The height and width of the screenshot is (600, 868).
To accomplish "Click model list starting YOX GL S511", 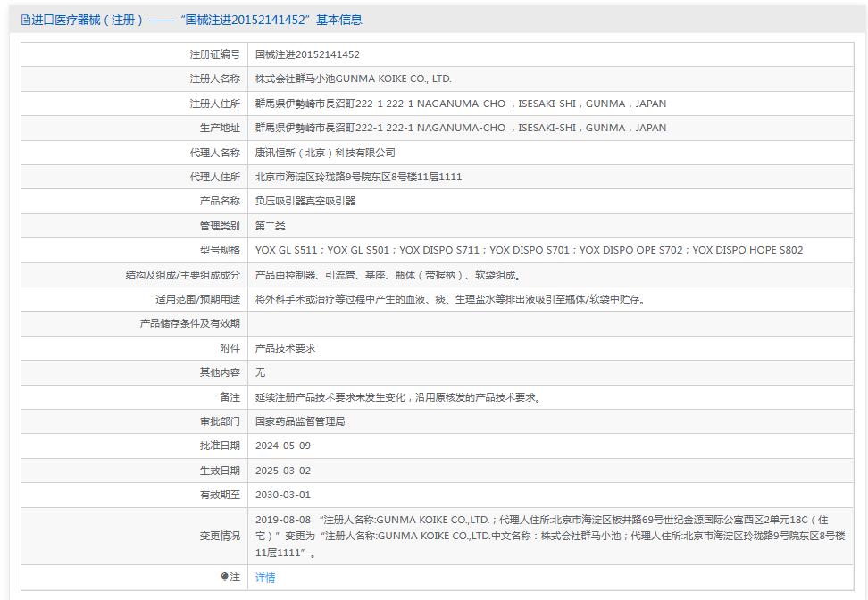I will point(529,250).
